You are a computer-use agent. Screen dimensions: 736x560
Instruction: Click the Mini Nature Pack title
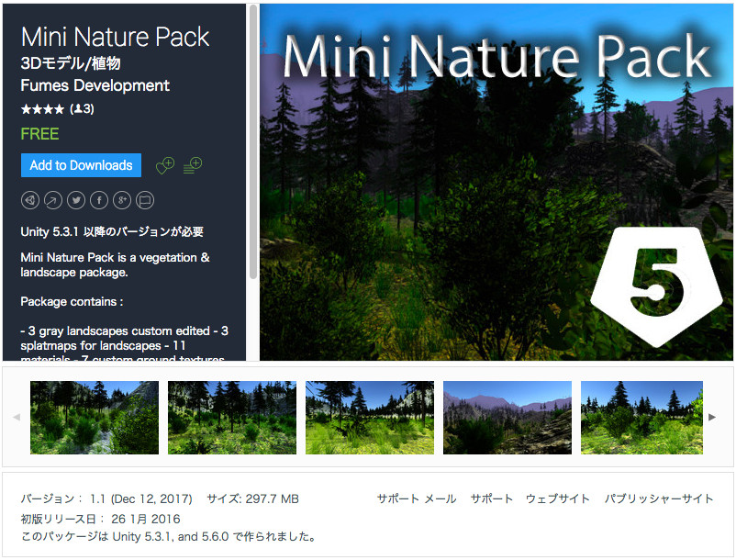coord(115,37)
